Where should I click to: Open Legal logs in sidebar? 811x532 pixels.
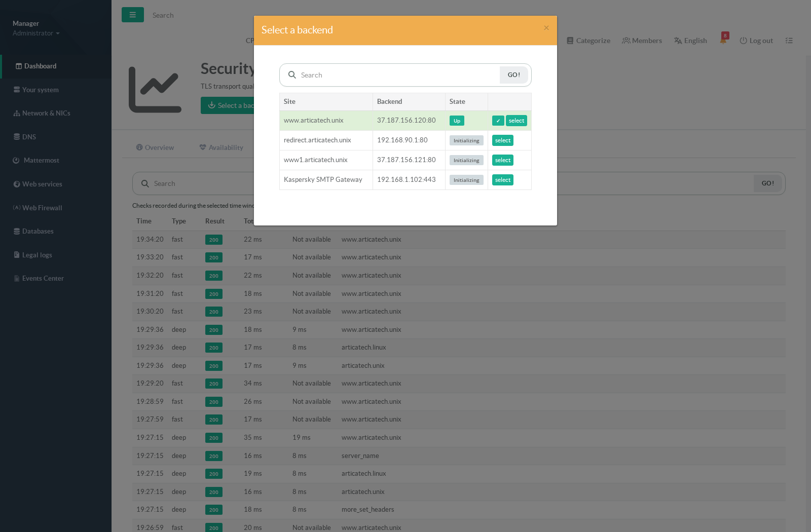click(56, 255)
